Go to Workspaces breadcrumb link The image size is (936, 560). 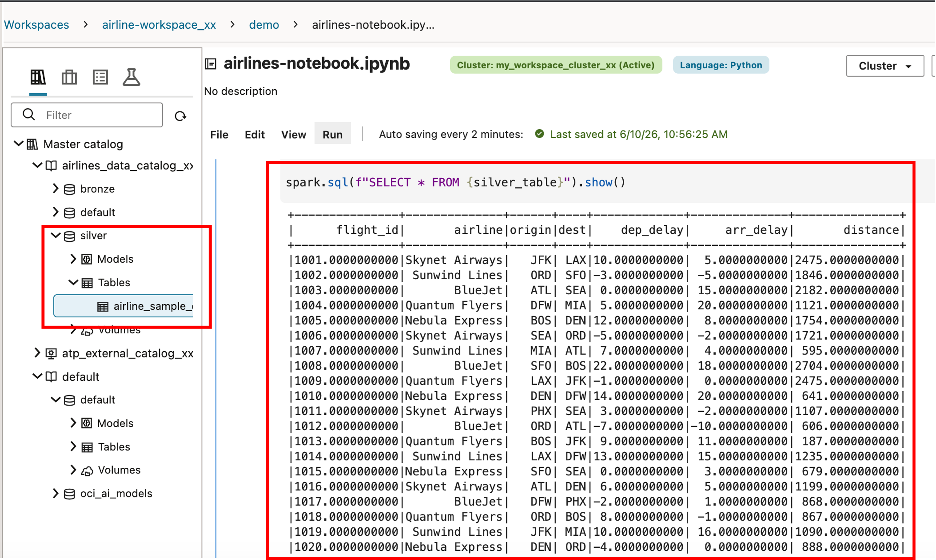coord(36,25)
